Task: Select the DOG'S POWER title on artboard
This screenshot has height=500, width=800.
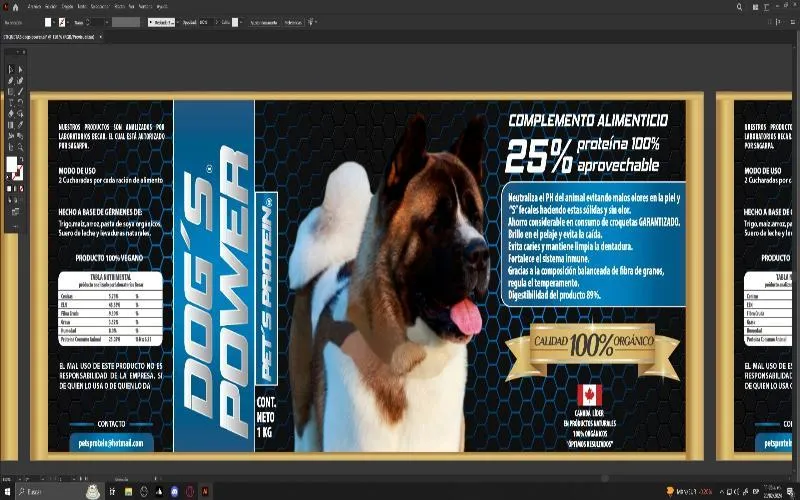Action: click(215, 292)
